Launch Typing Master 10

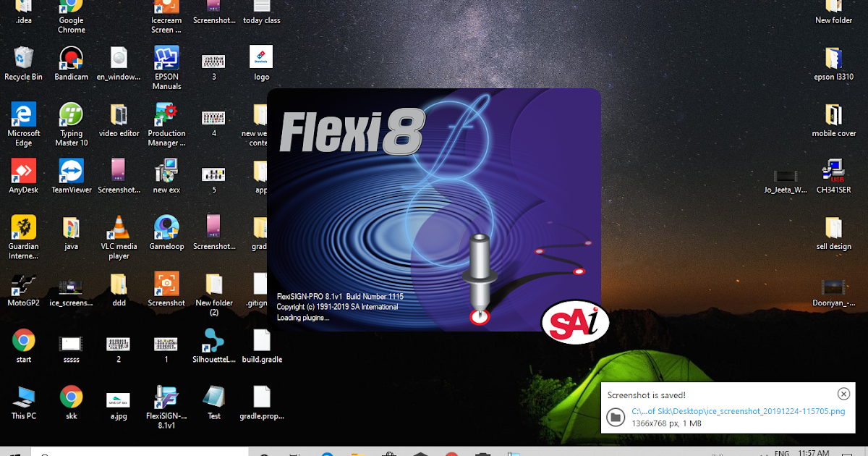tap(71, 116)
